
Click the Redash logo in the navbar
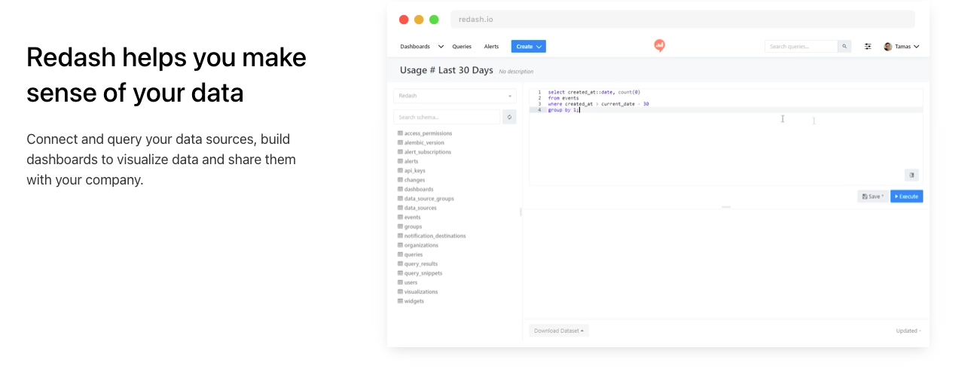click(x=659, y=46)
